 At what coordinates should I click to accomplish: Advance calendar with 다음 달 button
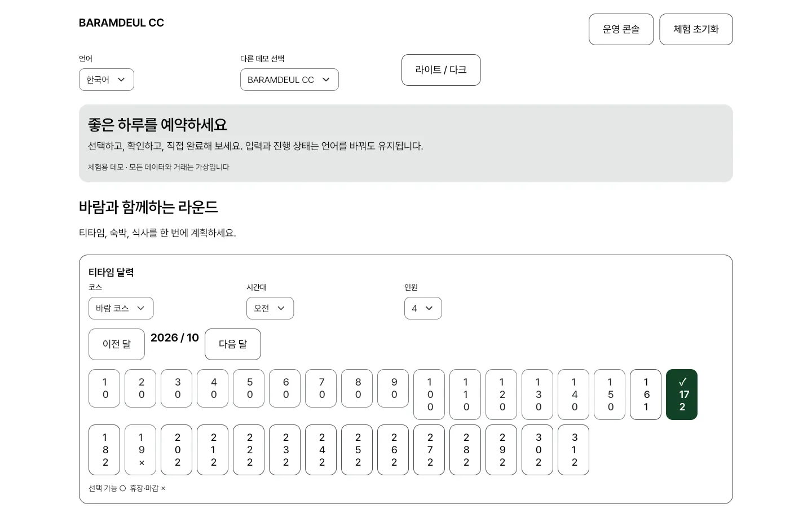click(x=233, y=344)
